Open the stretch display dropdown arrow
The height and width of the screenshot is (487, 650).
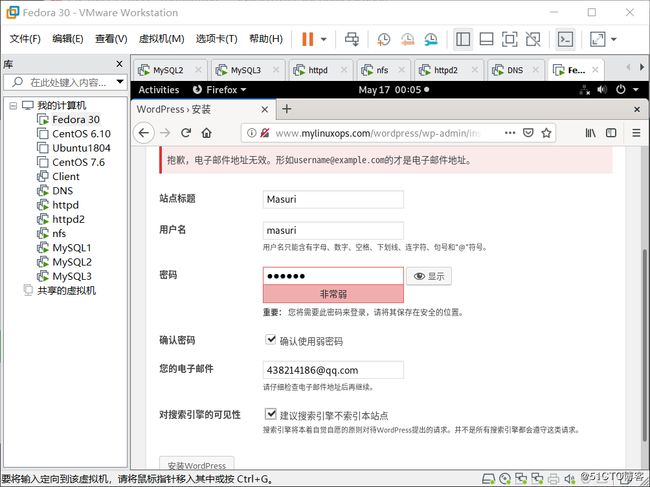pyautogui.click(x=614, y=39)
